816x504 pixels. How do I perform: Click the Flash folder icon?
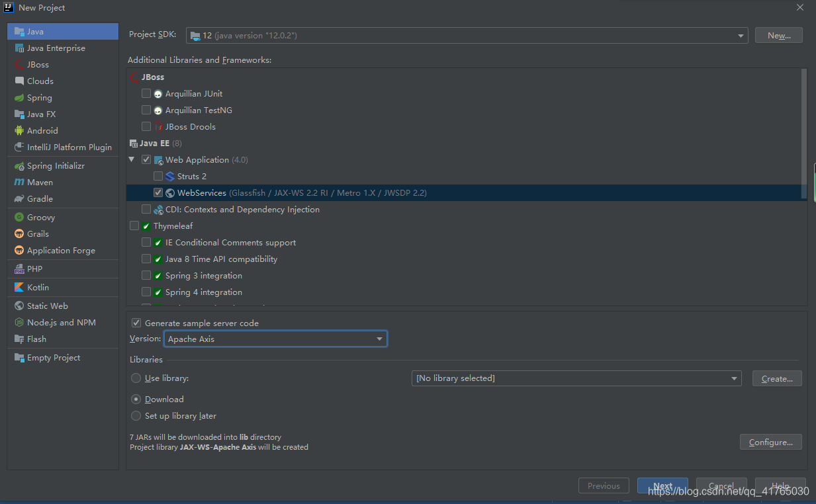[x=19, y=339]
